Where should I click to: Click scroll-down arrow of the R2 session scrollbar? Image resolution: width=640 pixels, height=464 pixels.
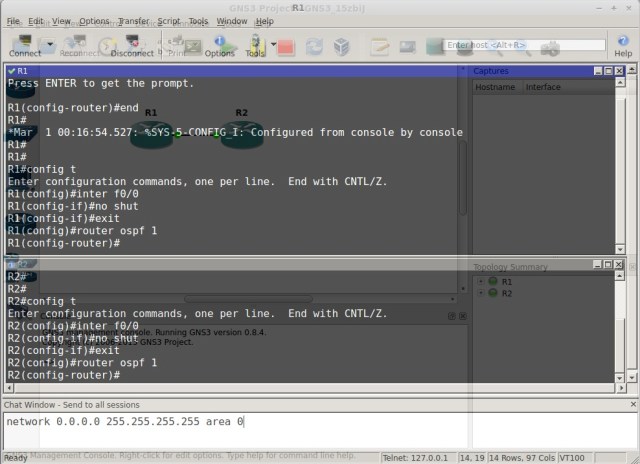click(620, 378)
